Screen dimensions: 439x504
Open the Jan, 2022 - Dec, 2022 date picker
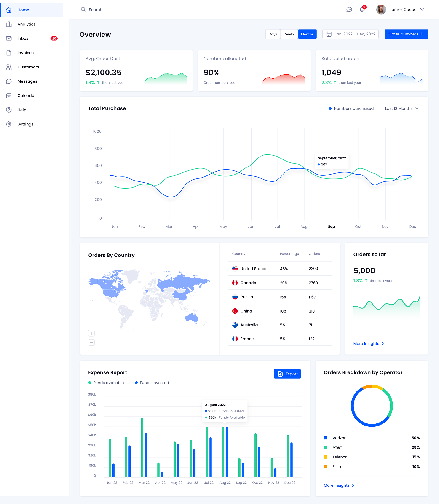pos(350,34)
